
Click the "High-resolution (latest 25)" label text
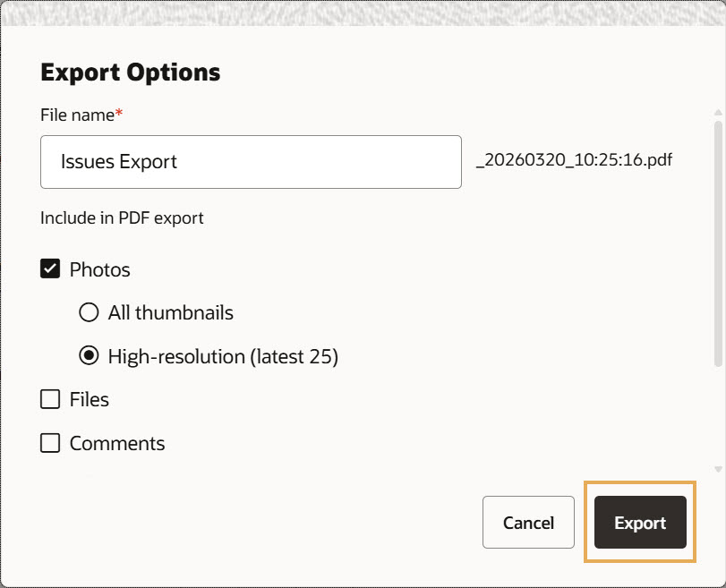(x=223, y=356)
